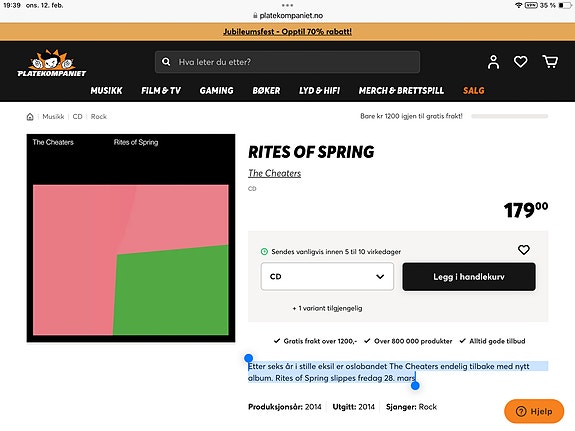Open the user account icon
The image size is (575, 431).
coord(493,62)
